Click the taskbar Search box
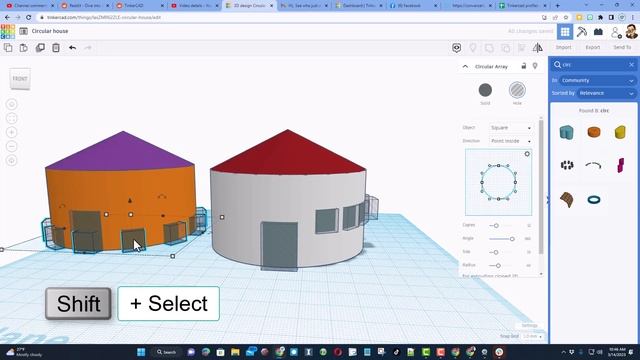640x360 pixels. coord(167,352)
